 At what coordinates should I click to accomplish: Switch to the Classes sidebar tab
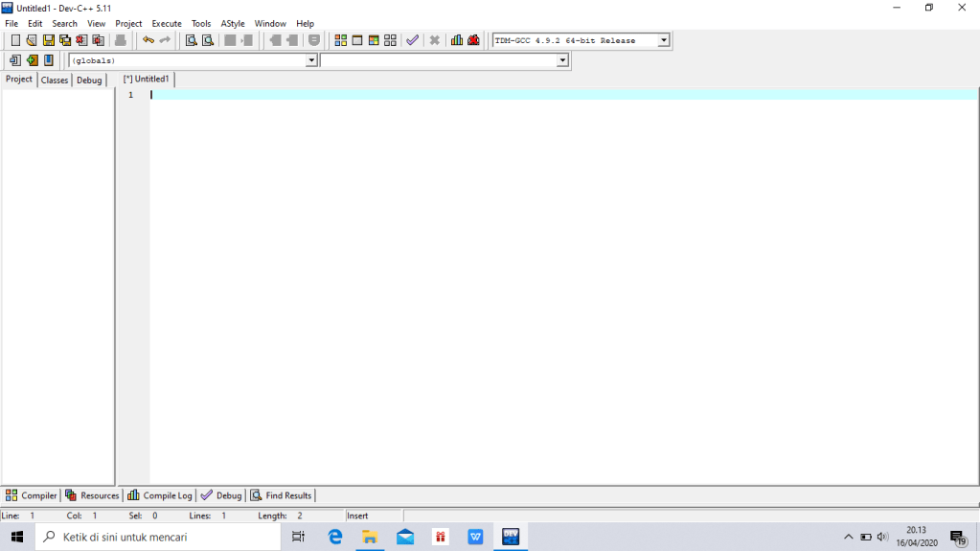pos(55,80)
